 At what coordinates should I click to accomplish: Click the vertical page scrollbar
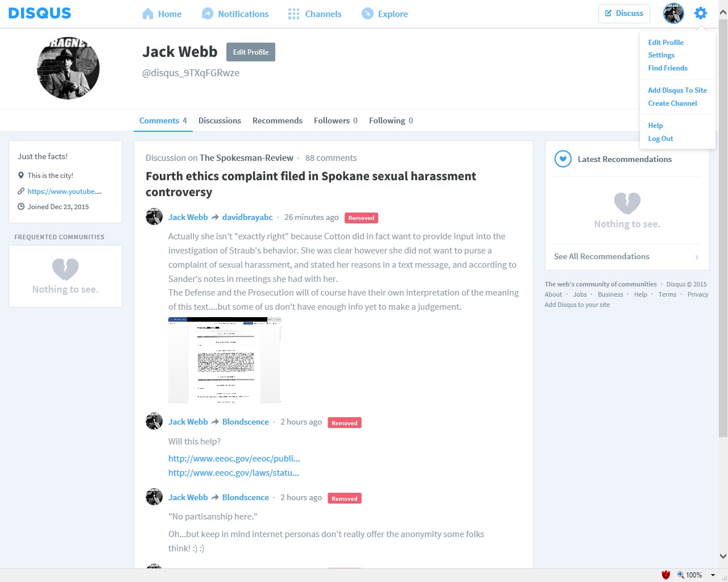(x=723, y=227)
